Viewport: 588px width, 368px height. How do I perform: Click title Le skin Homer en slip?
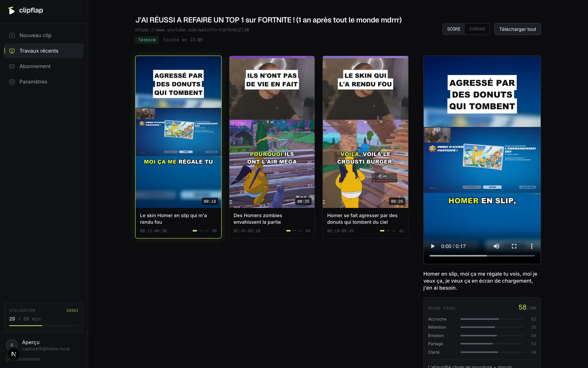pyautogui.click(x=173, y=219)
